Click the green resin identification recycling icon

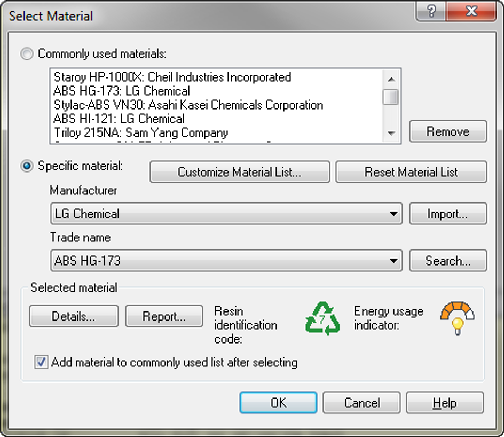[x=322, y=318]
